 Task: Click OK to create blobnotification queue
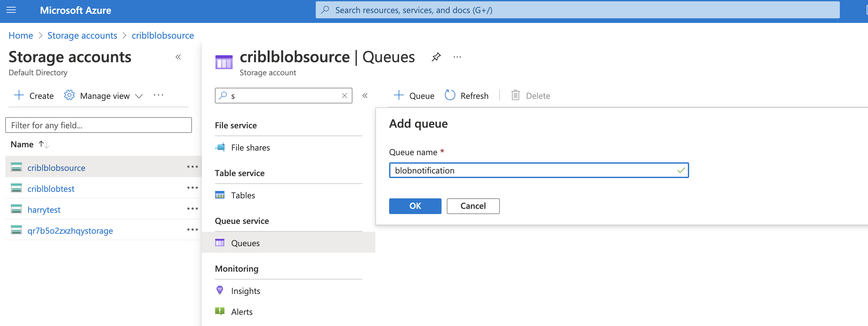[x=415, y=206]
